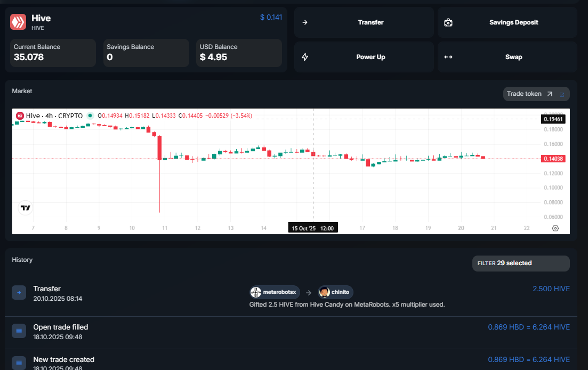Click the external link icon beside Trade token

561,94
